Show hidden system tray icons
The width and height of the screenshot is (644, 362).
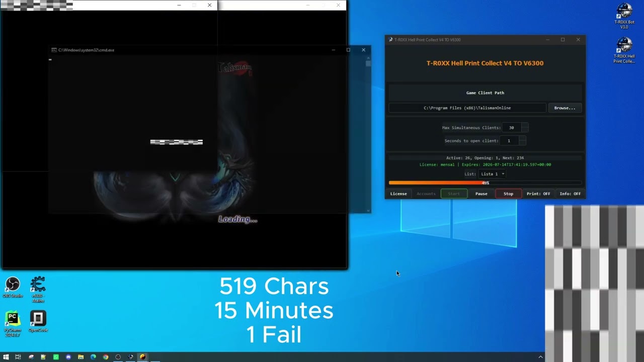coord(541,357)
